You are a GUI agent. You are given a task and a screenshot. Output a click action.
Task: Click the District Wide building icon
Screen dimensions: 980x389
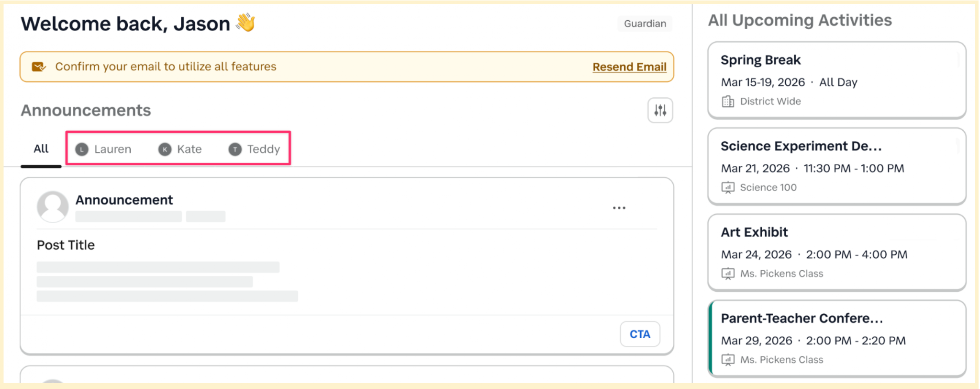pyautogui.click(x=728, y=102)
